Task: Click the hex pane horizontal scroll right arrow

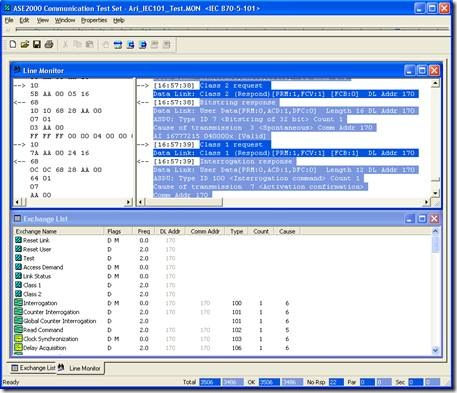Action: click(x=129, y=202)
